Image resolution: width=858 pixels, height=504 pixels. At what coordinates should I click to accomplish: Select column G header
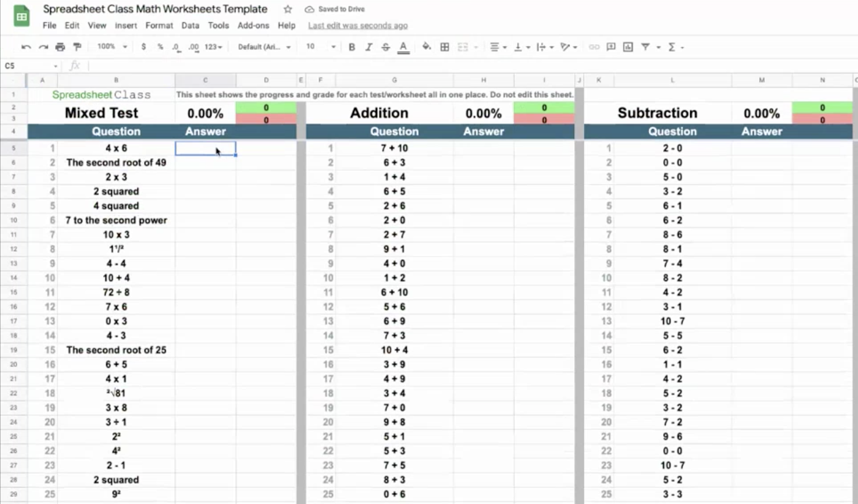394,80
